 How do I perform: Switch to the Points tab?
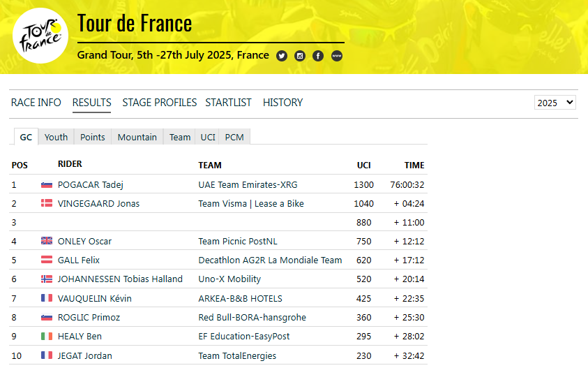pos(93,137)
